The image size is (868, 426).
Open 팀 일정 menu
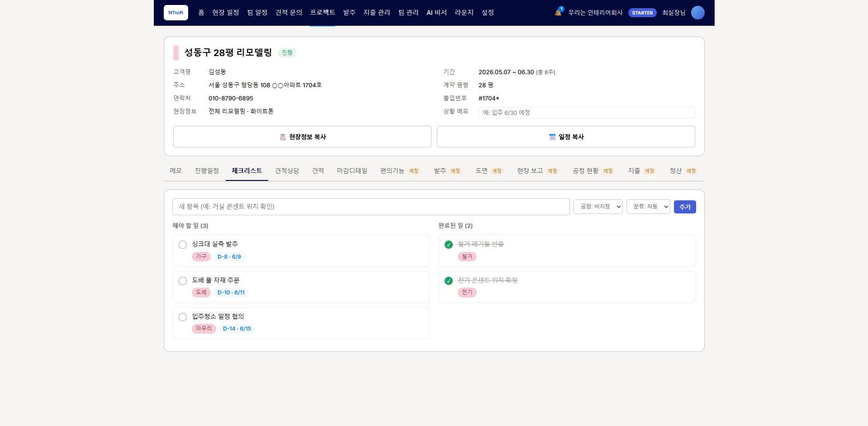[257, 13]
